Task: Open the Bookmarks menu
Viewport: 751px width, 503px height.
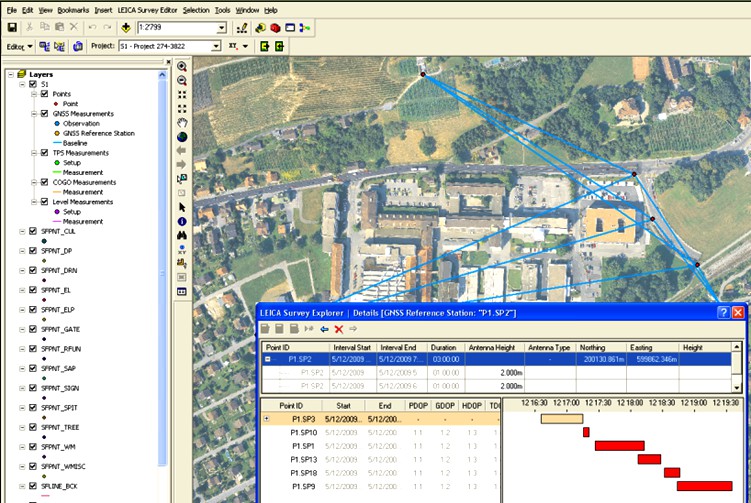Action: tap(73, 10)
